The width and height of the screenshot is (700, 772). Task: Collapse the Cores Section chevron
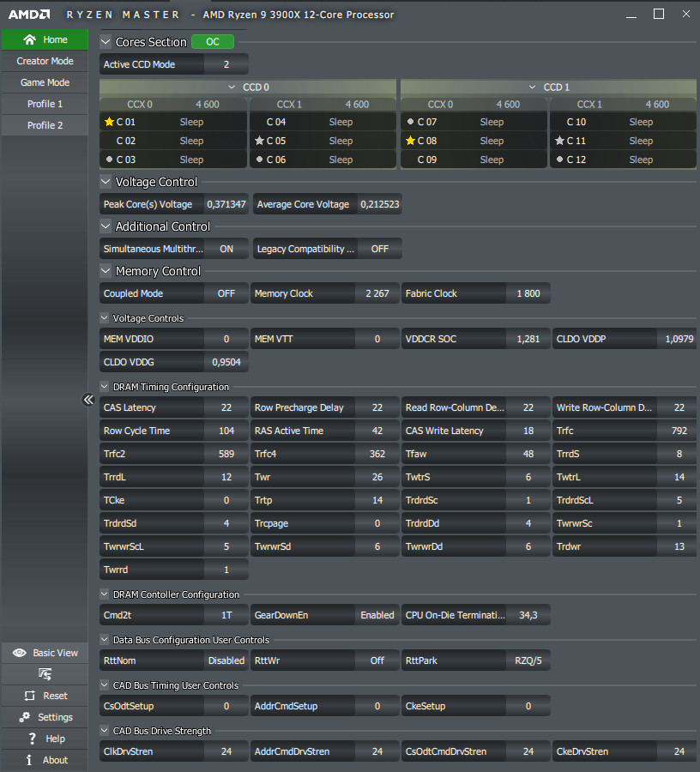[x=106, y=42]
